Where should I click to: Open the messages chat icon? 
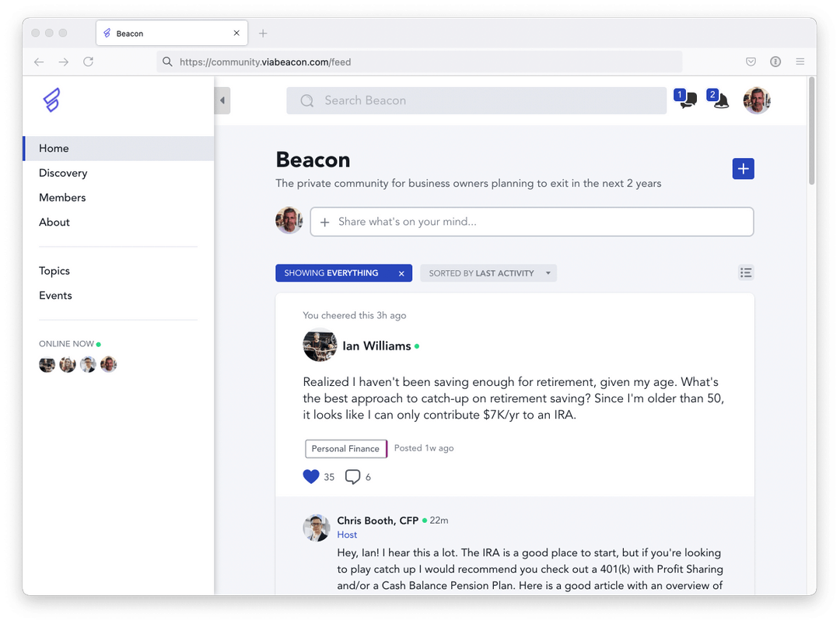(685, 99)
